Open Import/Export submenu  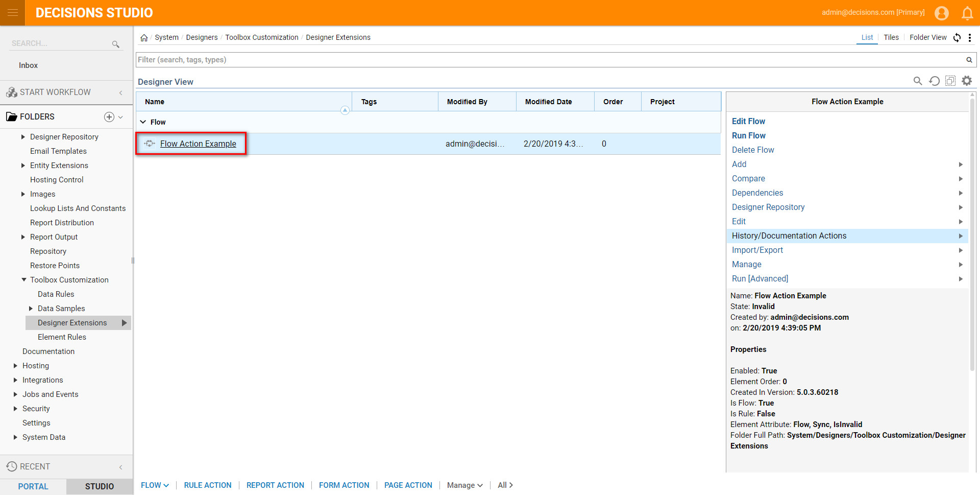point(847,250)
